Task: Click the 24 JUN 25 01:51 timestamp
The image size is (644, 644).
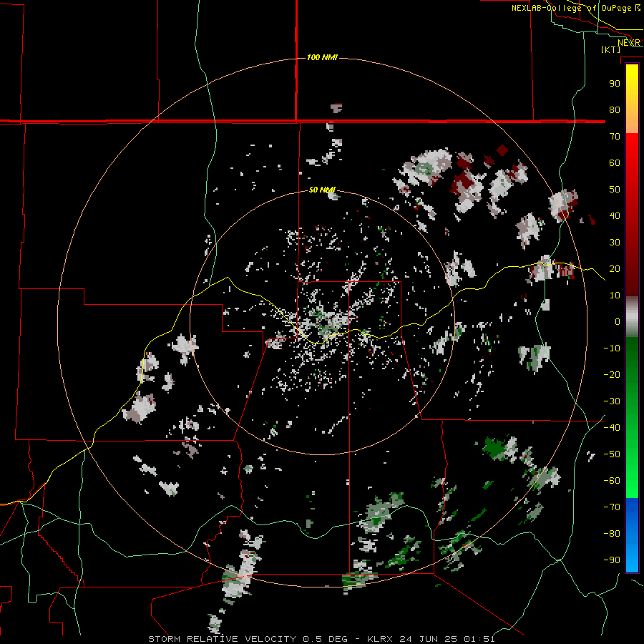Action: [x=447, y=639]
